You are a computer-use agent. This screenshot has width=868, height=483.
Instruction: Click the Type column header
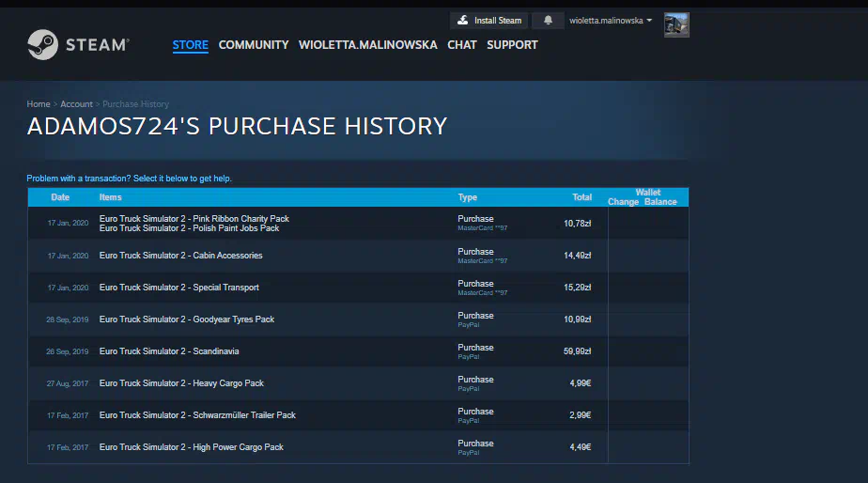[467, 197]
